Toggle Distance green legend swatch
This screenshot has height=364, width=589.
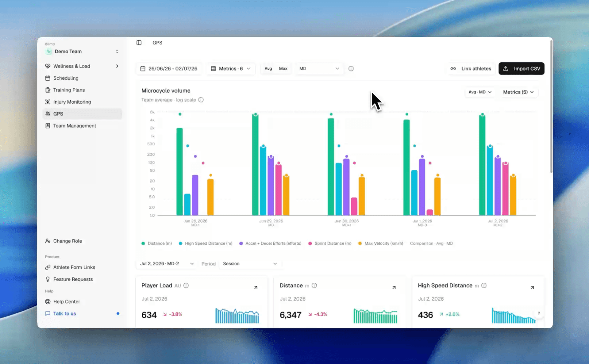[x=143, y=243]
